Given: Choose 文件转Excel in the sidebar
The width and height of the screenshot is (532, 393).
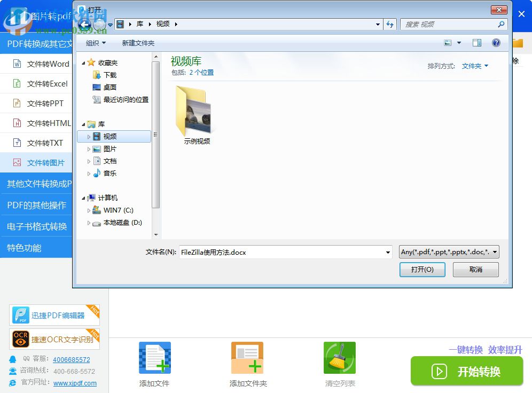Looking at the screenshot, I should pyautogui.click(x=36, y=83).
